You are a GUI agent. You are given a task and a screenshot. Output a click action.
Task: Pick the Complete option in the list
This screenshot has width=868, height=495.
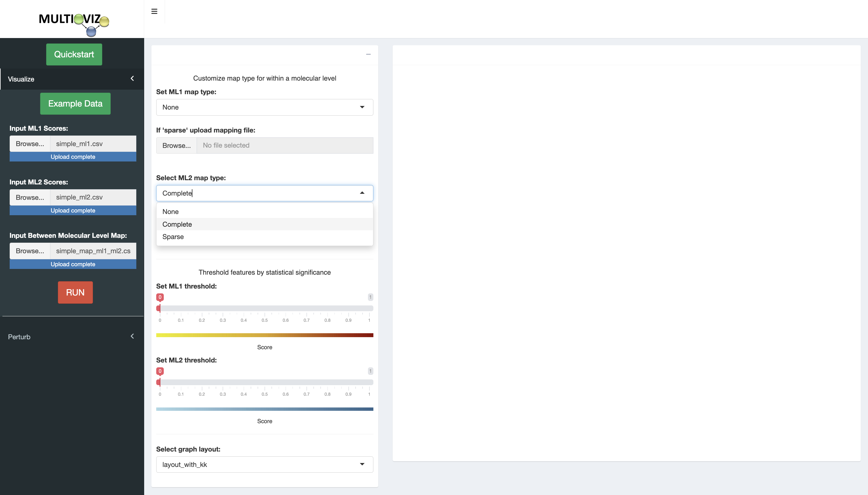click(177, 224)
